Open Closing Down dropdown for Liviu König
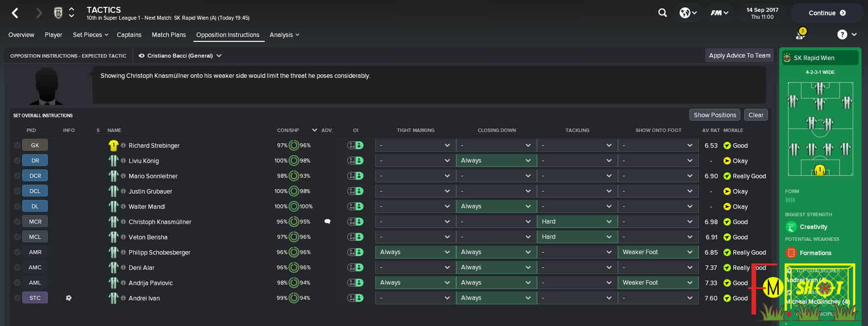 pos(496,161)
